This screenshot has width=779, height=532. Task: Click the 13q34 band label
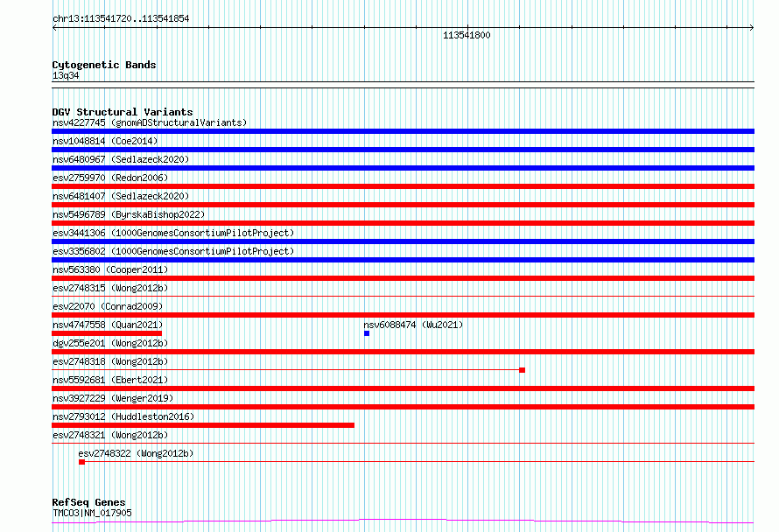(66, 75)
